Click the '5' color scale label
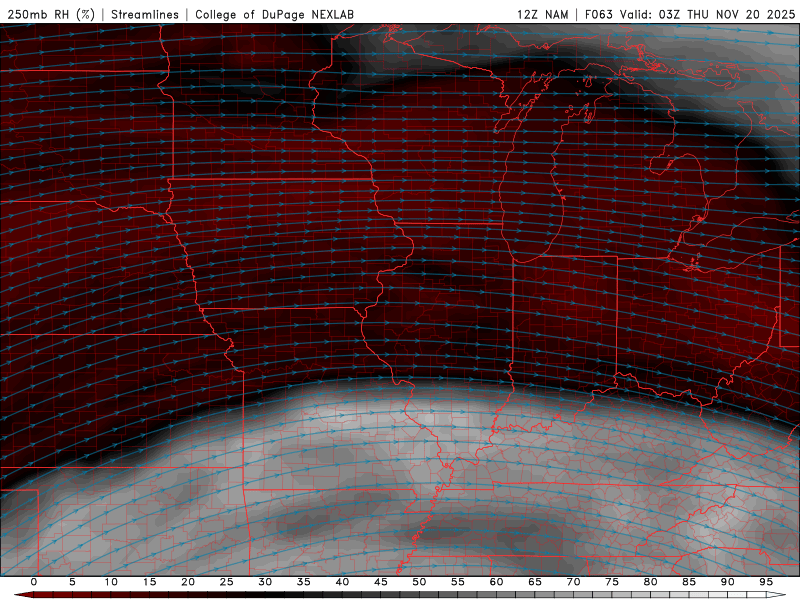This screenshot has height=600, width=800. 72,582
